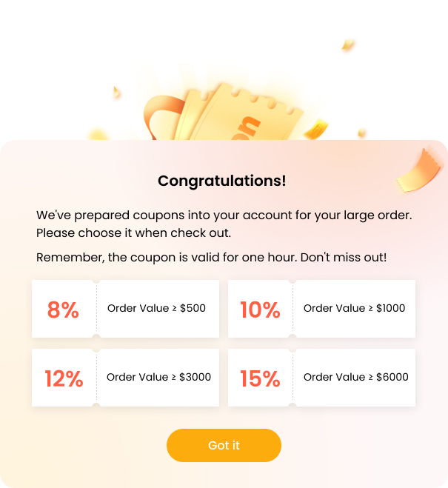Image resolution: width=448 pixels, height=488 pixels.
Task: Click the "valid for one hour" reminder text
Action: pos(211,258)
